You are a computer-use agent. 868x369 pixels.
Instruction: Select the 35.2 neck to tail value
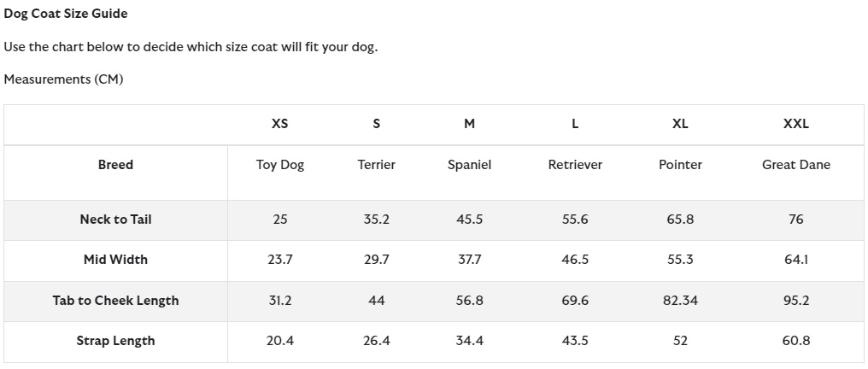(x=376, y=220)
